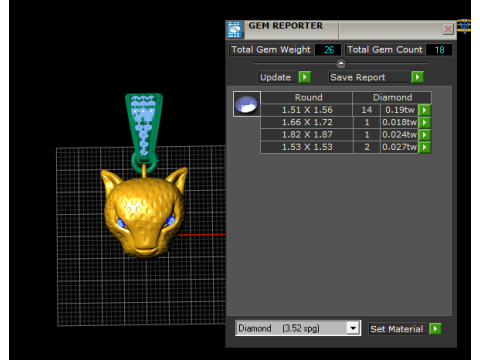480x360 pixels.
Task: Close the Gem Reporter panel
Action: click(448, 29)
